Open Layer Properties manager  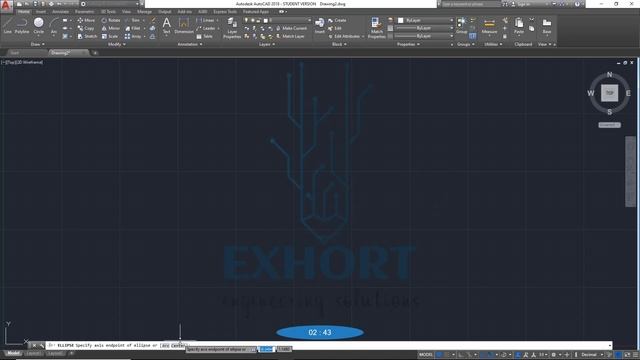click(232, 28)
